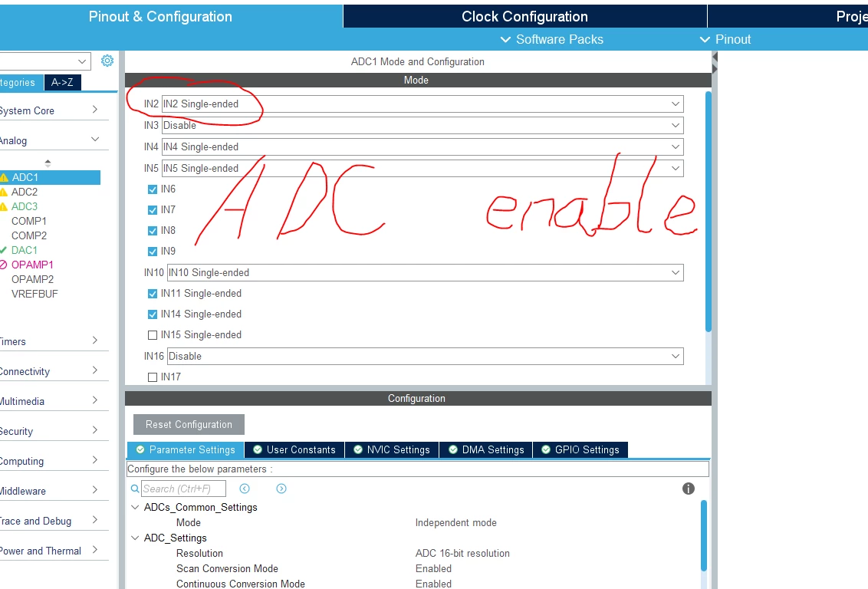
Task: Switch to A->Z sorting tab
Action: [x=63, y=83]
